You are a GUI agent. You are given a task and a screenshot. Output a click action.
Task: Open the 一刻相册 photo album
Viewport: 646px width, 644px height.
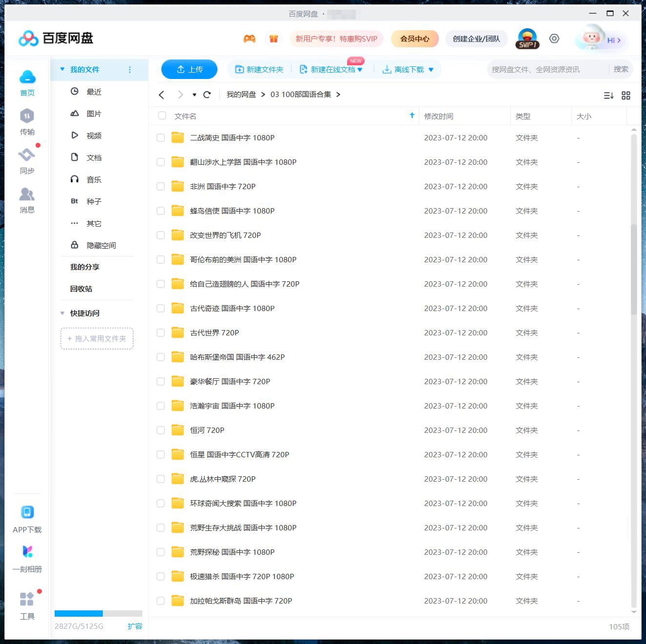pyautogui.click(x=27, y=558)
